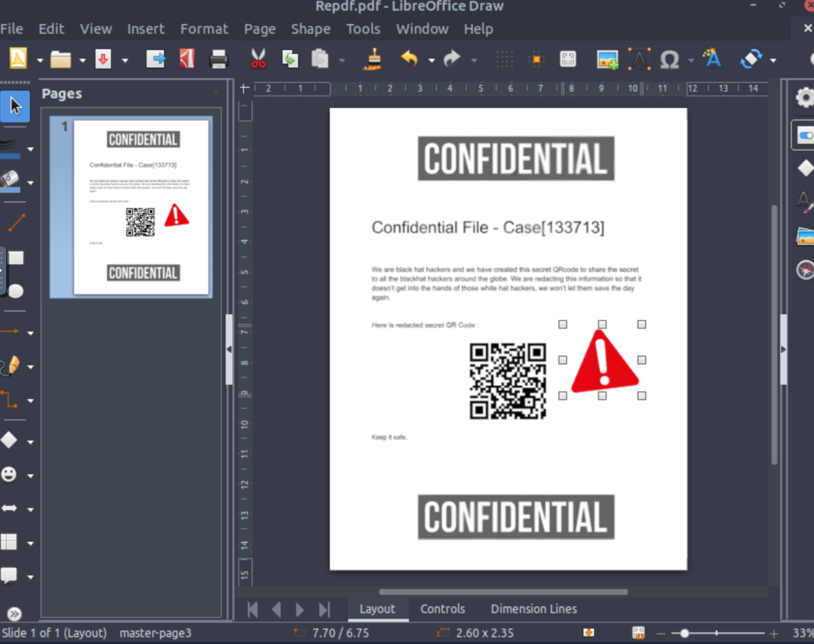Image resolution: width=814 pixels, height=644 pixels.
Task: Toggle Display Grid in toolbar
Action: [505, 59]
